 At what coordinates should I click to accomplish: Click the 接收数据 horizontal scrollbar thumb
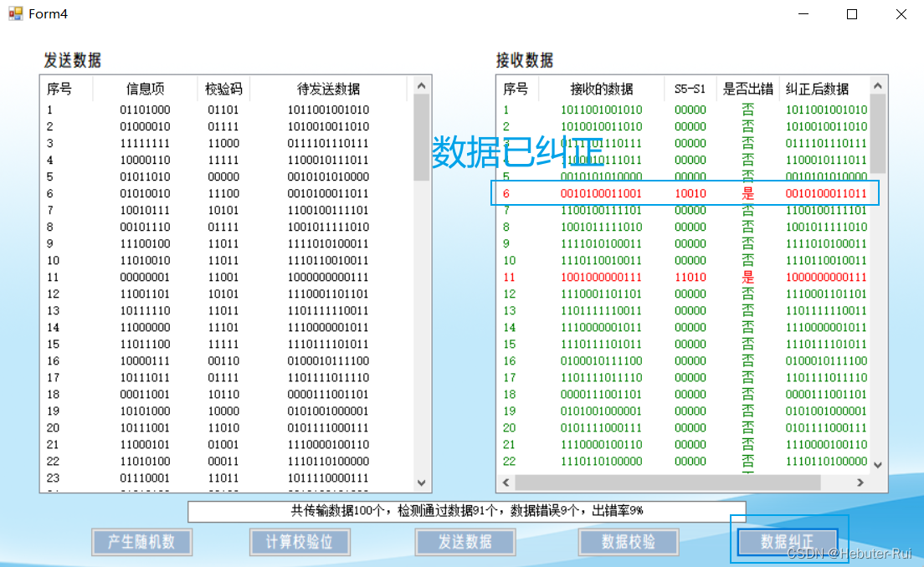pyautogui.click(x=668, y=483)
